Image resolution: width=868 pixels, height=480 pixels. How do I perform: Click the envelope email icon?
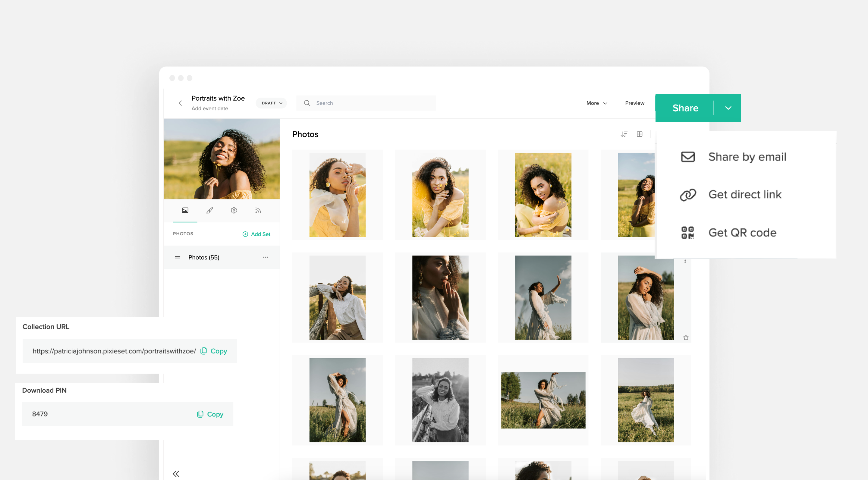click(688, 157)
